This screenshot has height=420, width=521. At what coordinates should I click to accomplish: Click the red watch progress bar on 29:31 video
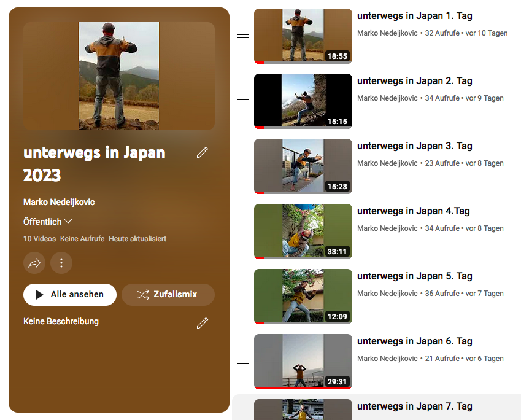(x=303, y=387)
